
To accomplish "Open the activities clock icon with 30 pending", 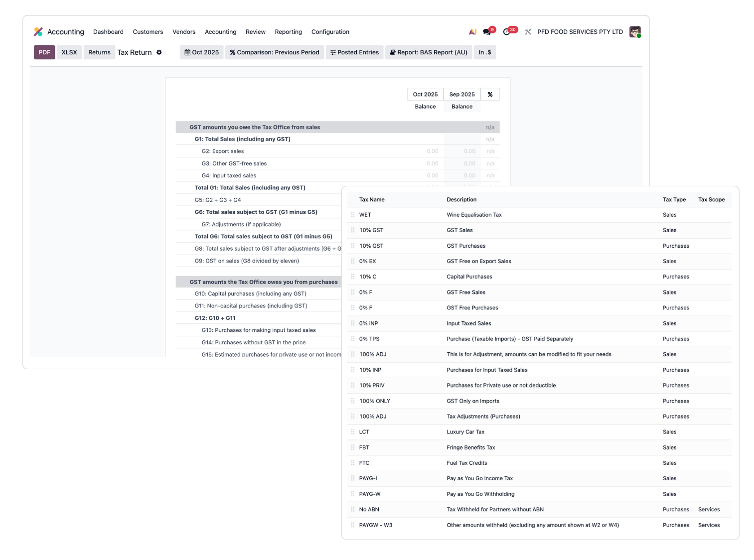I will coord(507,32).
